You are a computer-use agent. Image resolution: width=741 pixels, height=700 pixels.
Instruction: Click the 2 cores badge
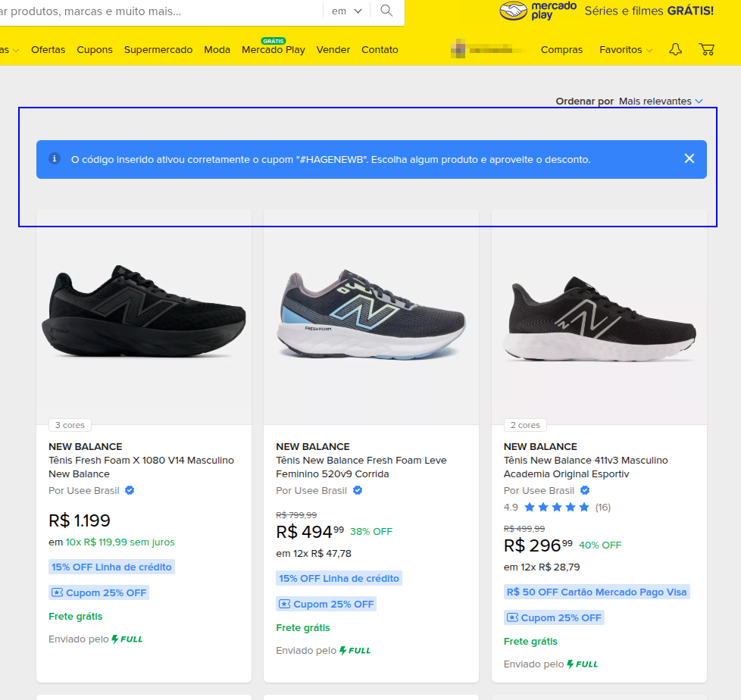(x=525, y=425)
